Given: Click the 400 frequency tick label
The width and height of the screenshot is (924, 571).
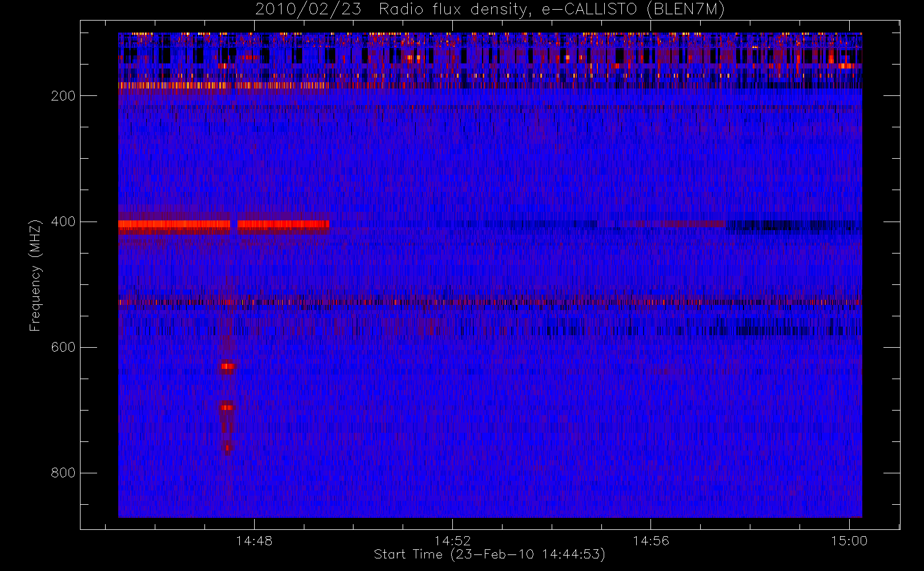Looking at the screenshot, I should (x=63, y=222).
